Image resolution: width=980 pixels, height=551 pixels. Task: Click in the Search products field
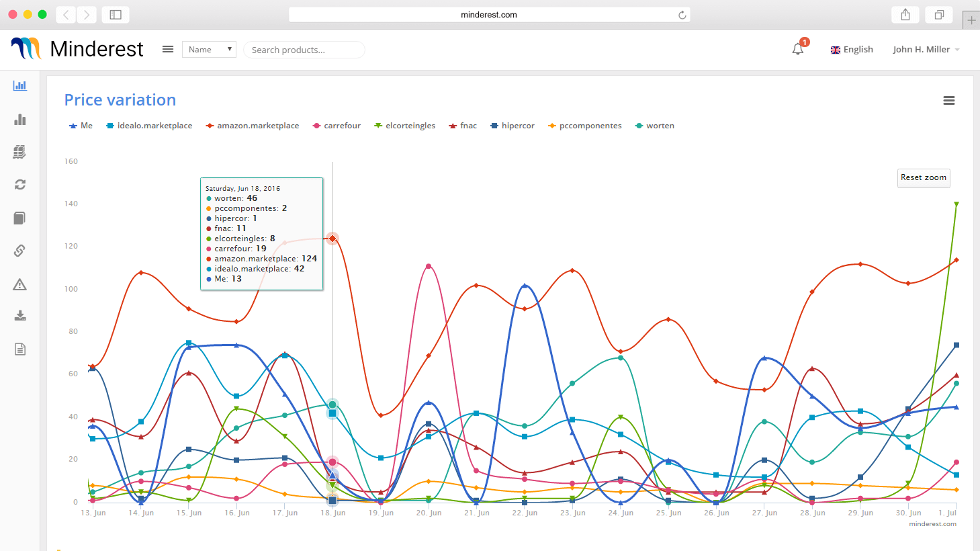(304, 50)
